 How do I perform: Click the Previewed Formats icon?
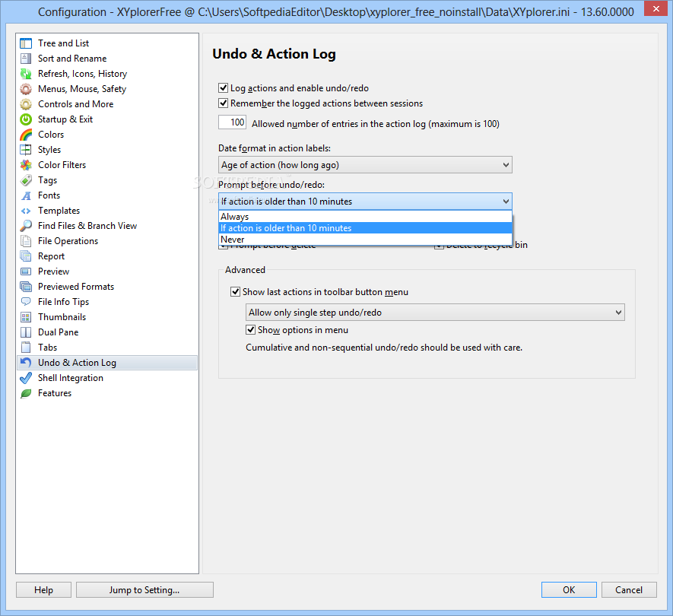coord(26,287)
